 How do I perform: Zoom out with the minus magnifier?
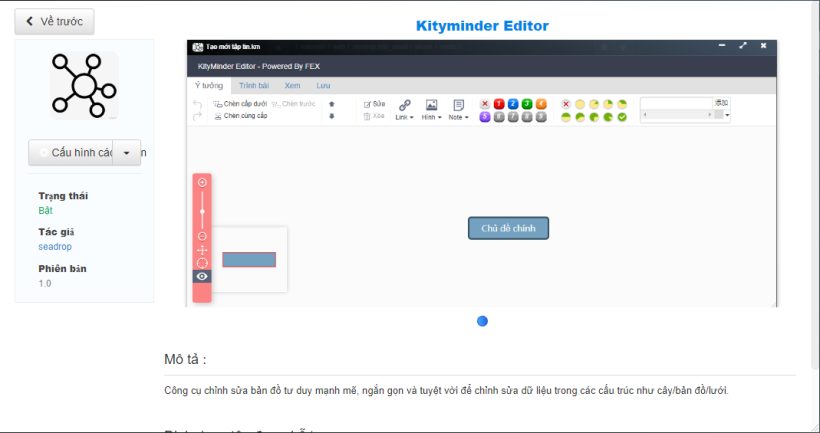point(202,236)
